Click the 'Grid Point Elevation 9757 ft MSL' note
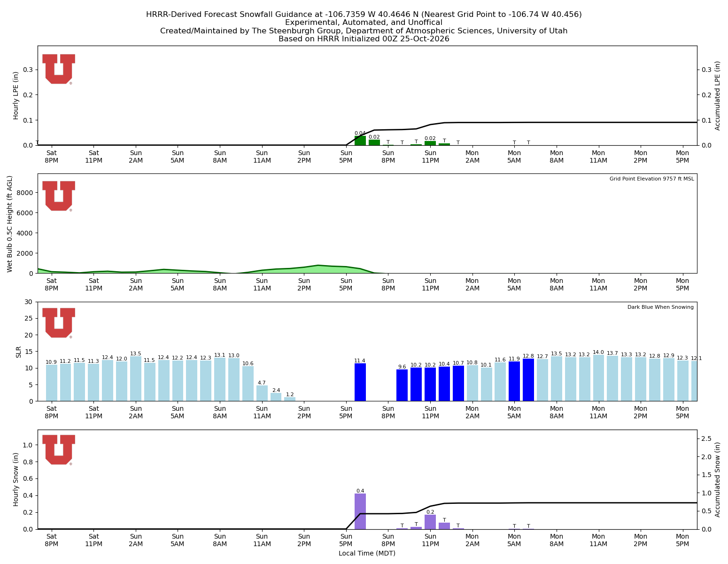This screenshot has height=564, width=728. (651, 179)
